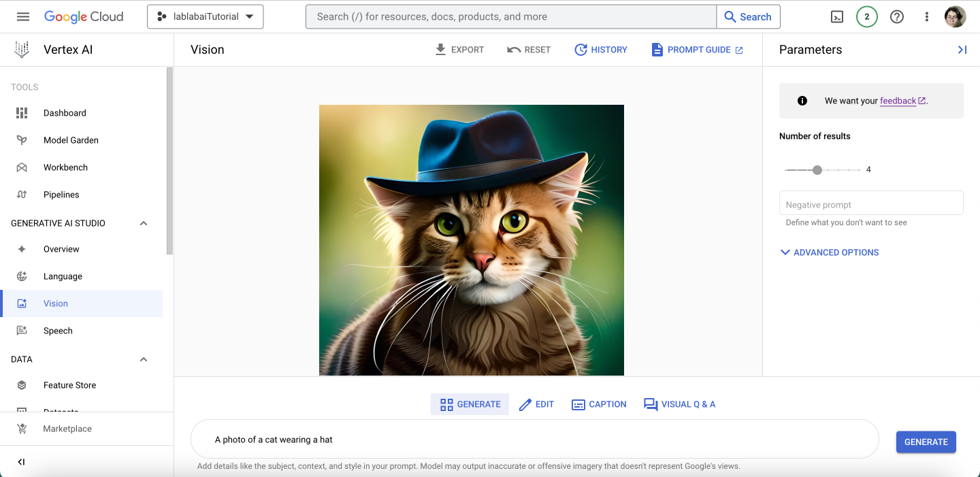This screenshot has height=477, width=980.
Task: Open the three-dot more options menu
Action: click(926, 17)
